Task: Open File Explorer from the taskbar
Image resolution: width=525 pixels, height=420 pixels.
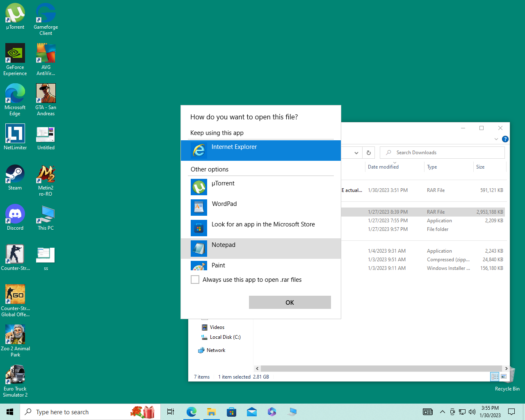Action: coord(211,412)
